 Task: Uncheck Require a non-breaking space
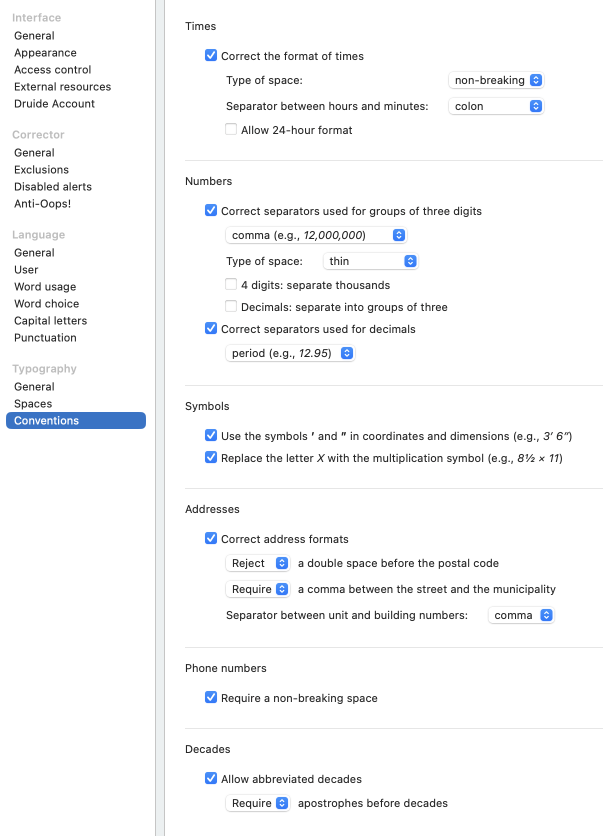click(211, 698)
